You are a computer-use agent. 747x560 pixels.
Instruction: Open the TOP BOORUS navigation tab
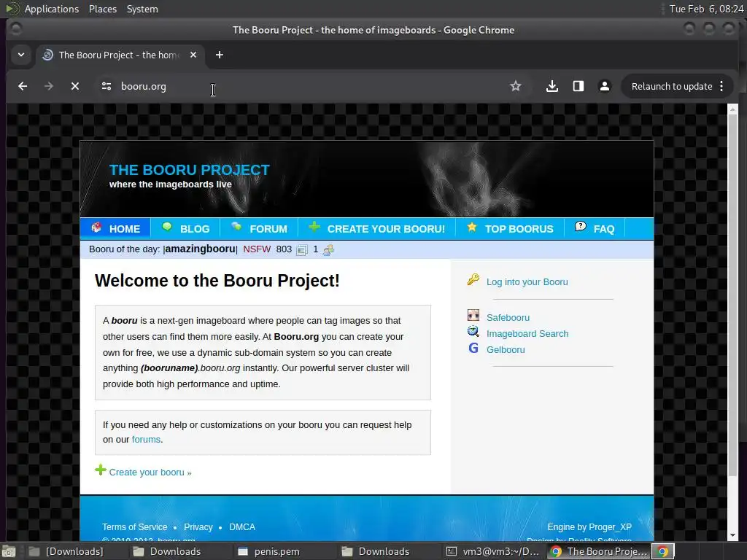pyautogui.click(x=510, y=228)
